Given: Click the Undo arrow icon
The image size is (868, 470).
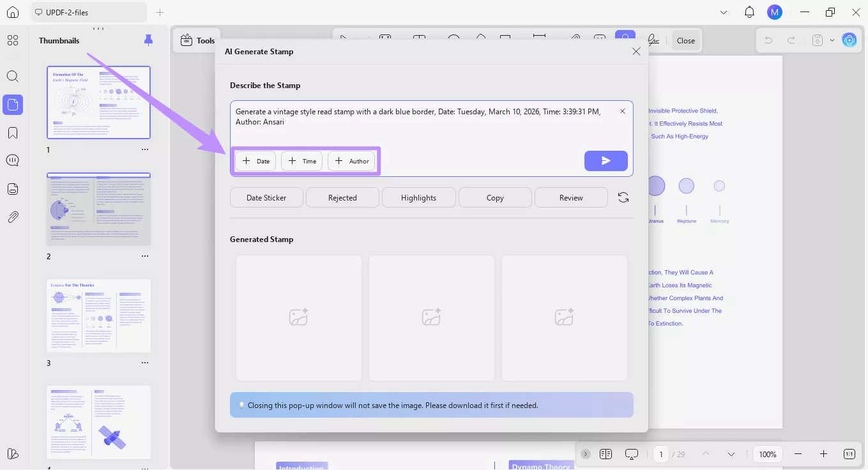Looking at the screenshot, I should [768, 40].
